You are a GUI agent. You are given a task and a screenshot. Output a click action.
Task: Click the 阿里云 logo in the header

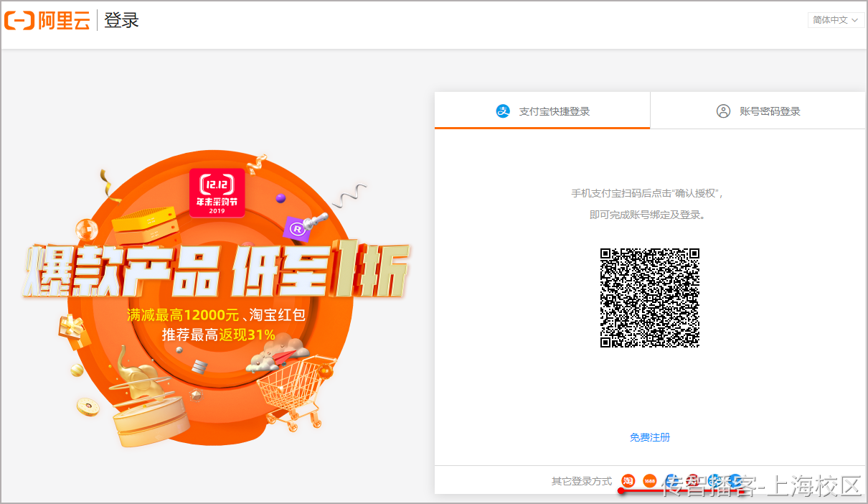tap(47, 20)
